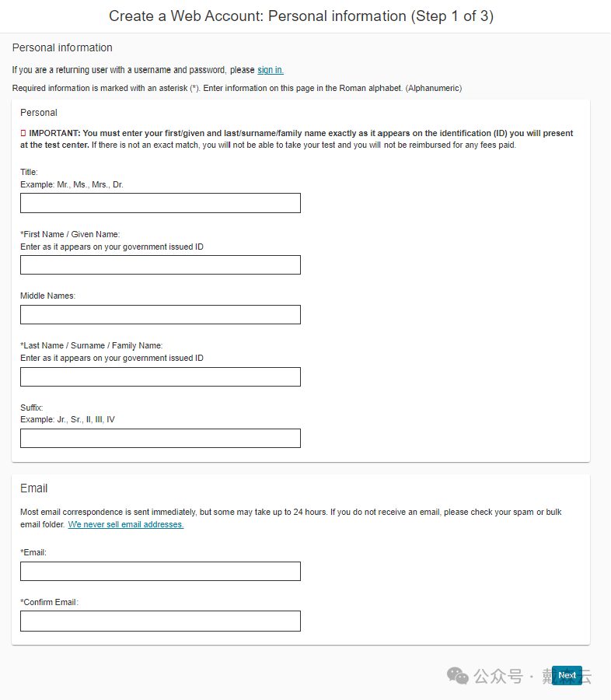The width and height of the screenshot is (611, 700).
Task: Click the '*Confirm Email' label text
Action: tap(49, 602)
